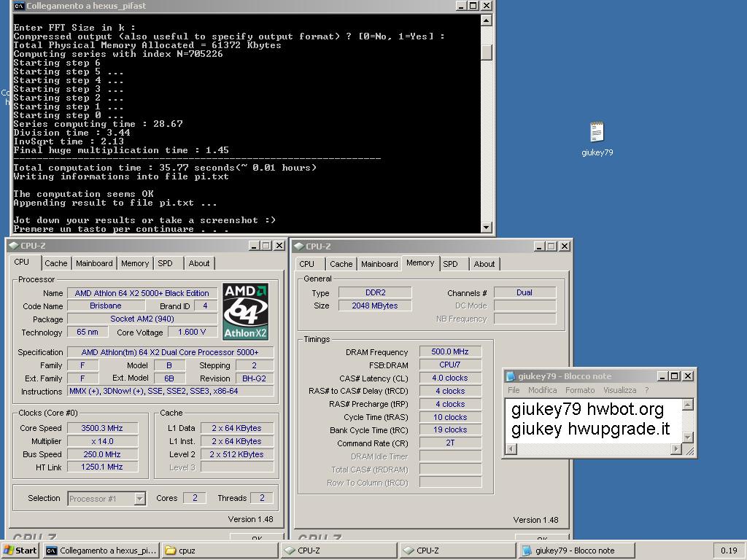The width and height of the screenshot is (747, 560).
Task: Open the Memory tab in left CPU-Z
Action: 135,263
